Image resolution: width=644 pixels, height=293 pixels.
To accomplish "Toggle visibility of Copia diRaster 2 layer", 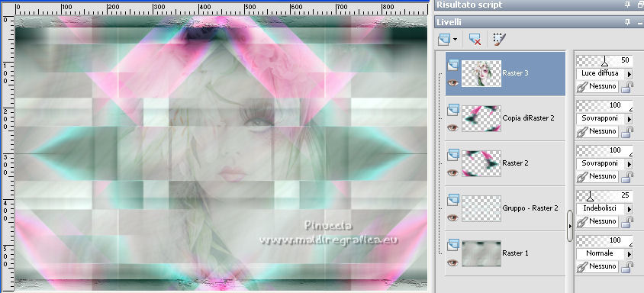I will (x=453, y=127).
